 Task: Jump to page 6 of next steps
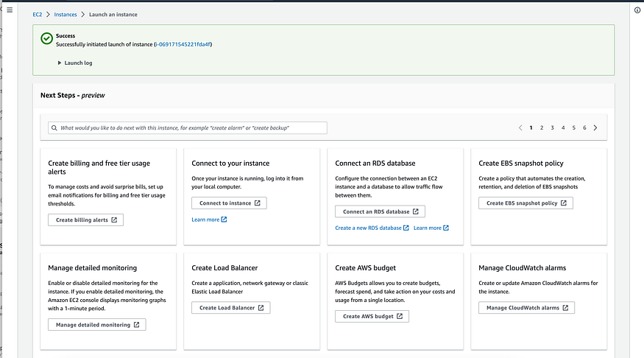pos(584,127)
